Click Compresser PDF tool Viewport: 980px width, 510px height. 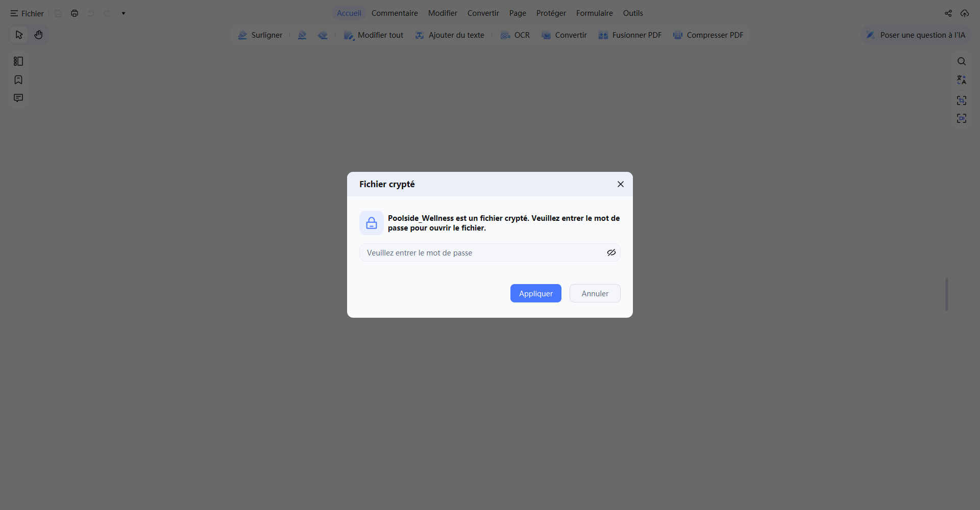(708, 35)
